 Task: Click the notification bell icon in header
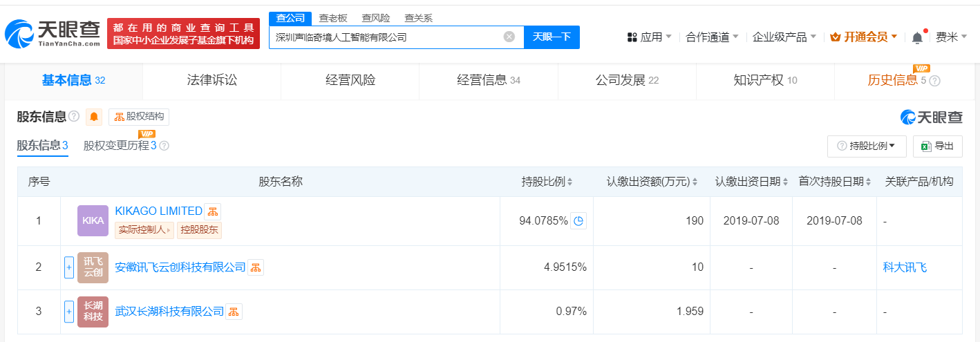pos(917,37)
